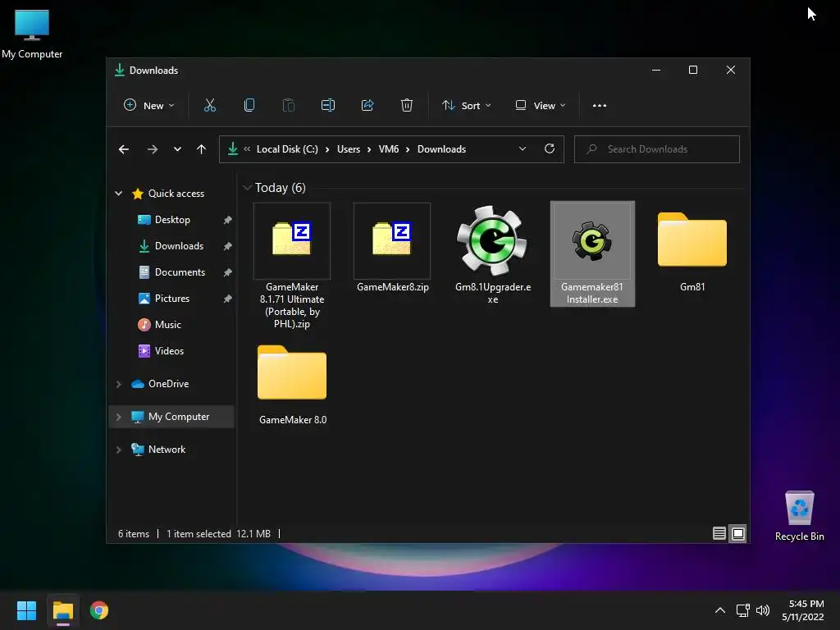Open the clock showing 5:45 PM
The width and height of the screenshot is (840, 630).
(x=803, y=610)
